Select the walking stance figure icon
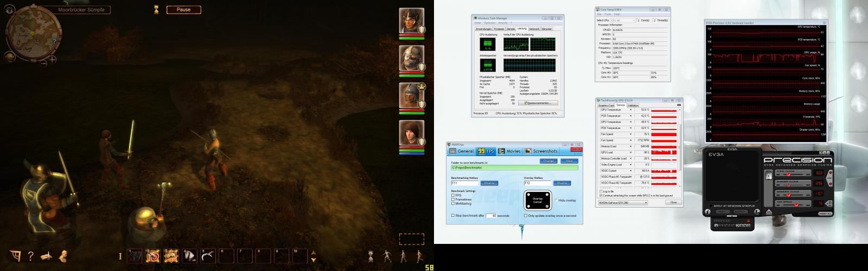 coord(403,256)
